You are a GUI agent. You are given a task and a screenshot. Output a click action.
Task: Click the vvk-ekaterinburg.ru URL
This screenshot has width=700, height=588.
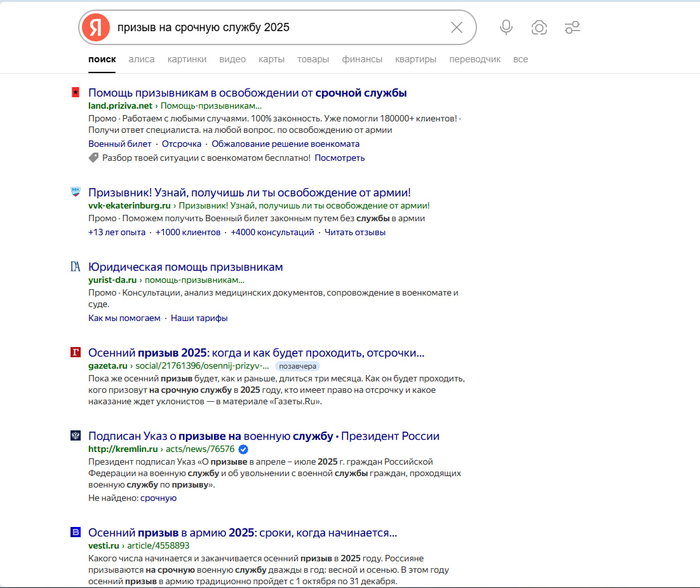(129, 205)
